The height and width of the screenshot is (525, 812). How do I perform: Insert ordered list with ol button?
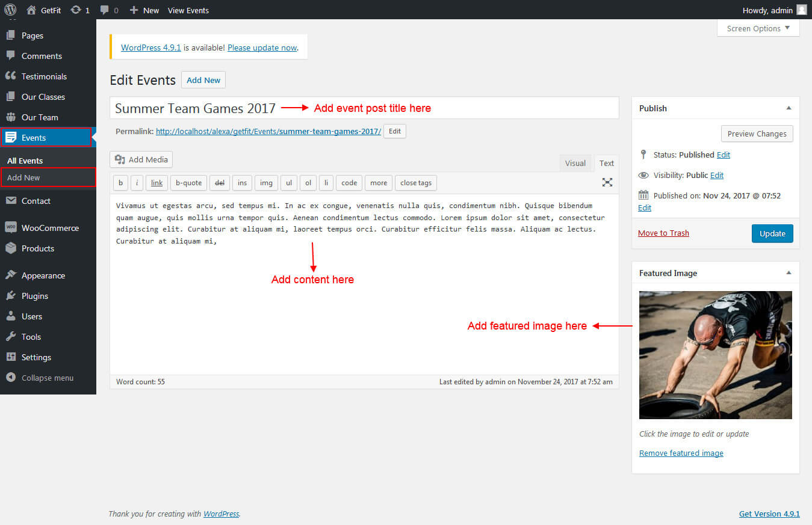pyautogui.click(x=308, y=183)
